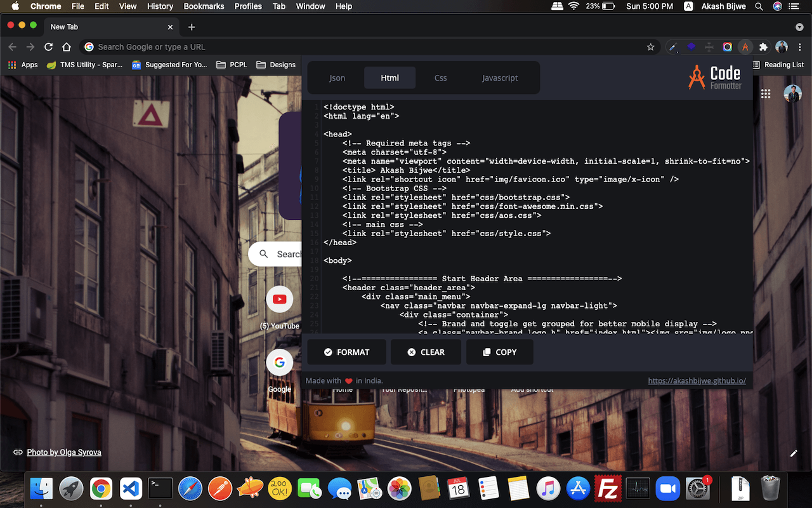The height and width of the screenshot is (508, 812).
Task: Open Photo by Olga Syrova credit link
Action: 64,453
